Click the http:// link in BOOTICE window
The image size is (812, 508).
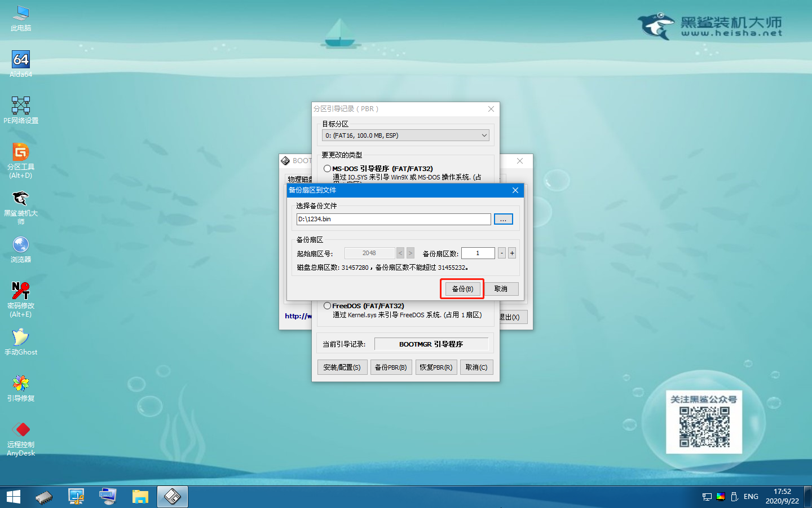[x=298, y=316]
